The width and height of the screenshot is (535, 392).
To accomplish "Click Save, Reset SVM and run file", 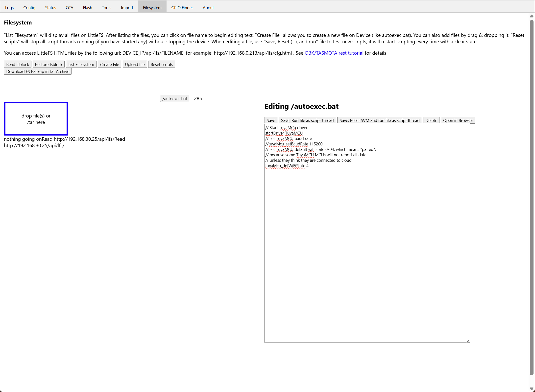I will [379, 120].
